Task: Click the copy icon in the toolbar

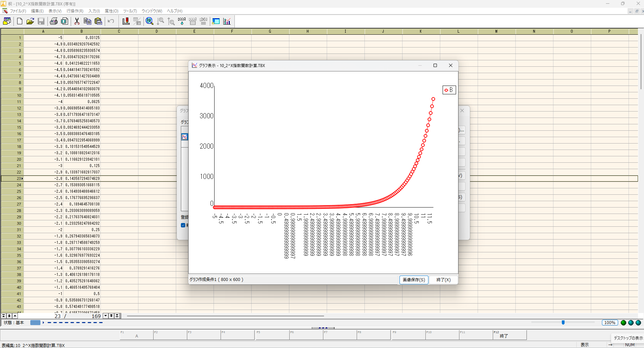Action: (x=88, y=21)
